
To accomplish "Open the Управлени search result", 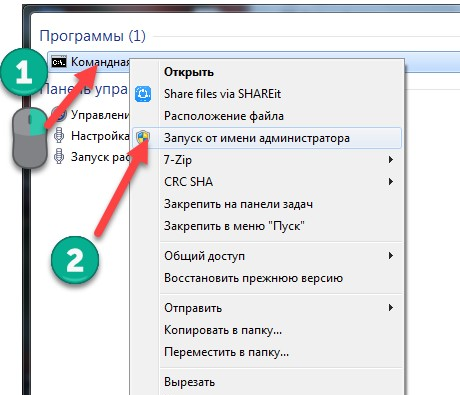I will click(x=100, y=115).
